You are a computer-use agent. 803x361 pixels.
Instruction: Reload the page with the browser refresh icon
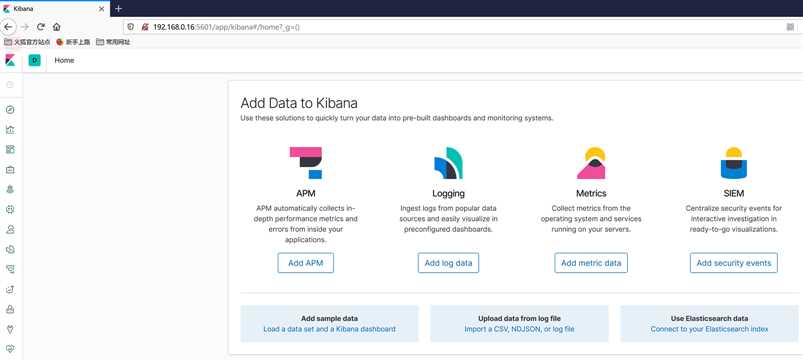tap(40, 27)
